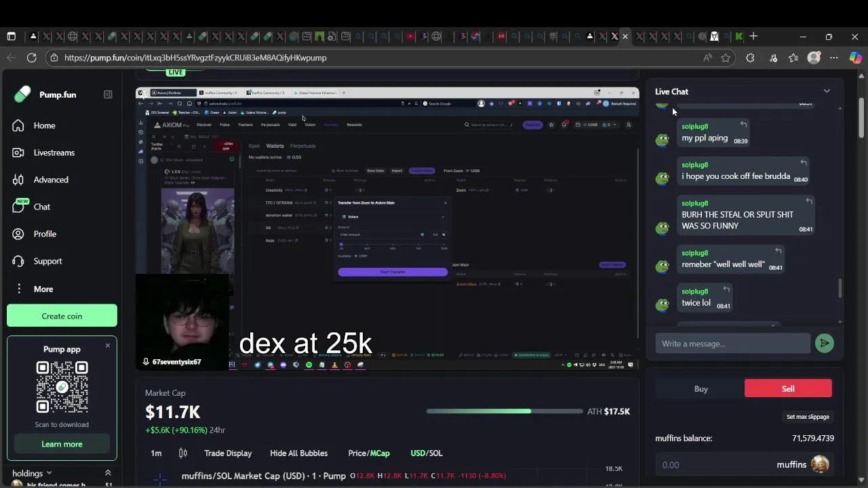View site information lock icon
This screenshot has height=488, width=868.
pyautogui.click(x=54, y=58)
